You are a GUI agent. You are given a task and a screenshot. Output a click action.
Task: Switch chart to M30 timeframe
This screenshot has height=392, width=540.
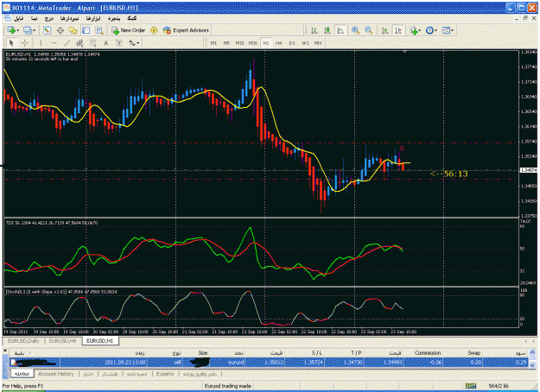pos(253,43)
